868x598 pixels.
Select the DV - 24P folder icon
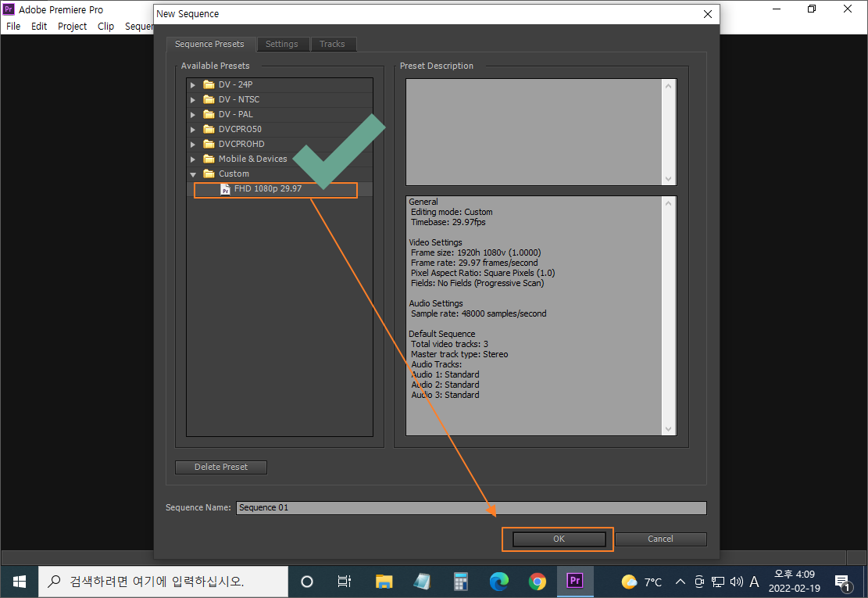209,84
